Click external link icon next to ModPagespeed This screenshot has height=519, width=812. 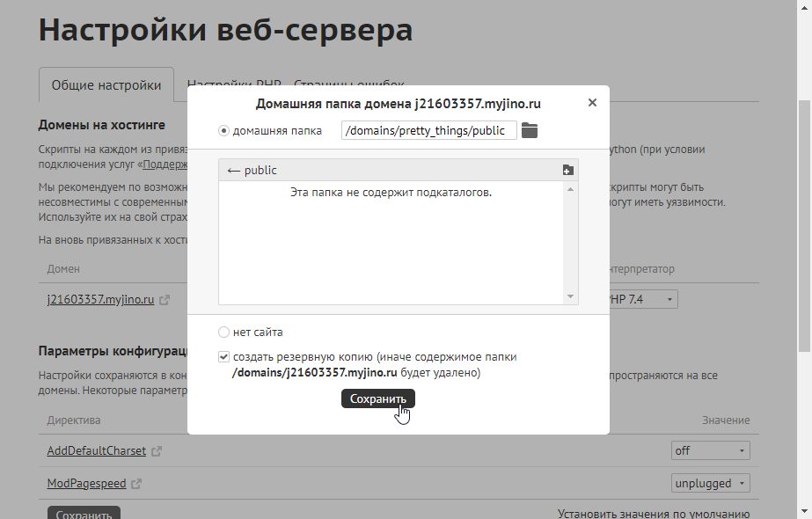(136, 484)
